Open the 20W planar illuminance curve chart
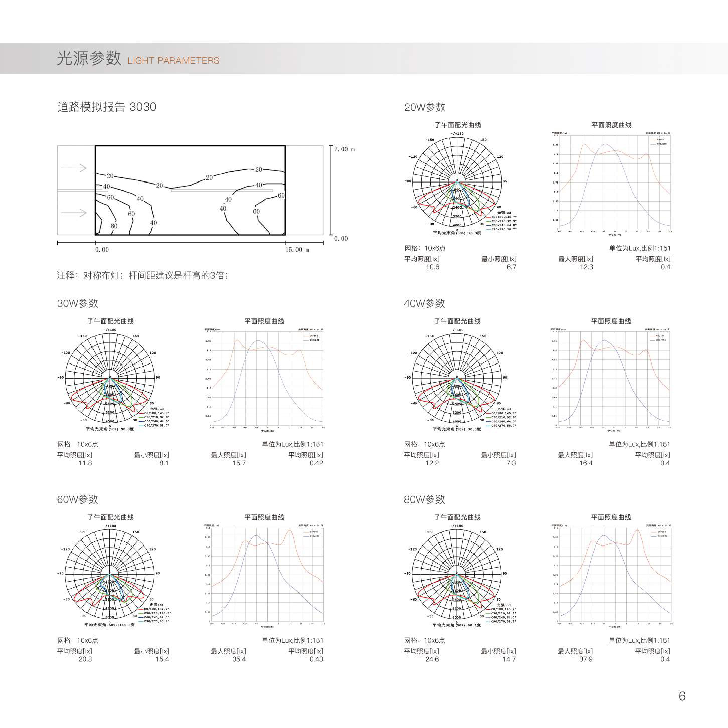 [611, 183]
